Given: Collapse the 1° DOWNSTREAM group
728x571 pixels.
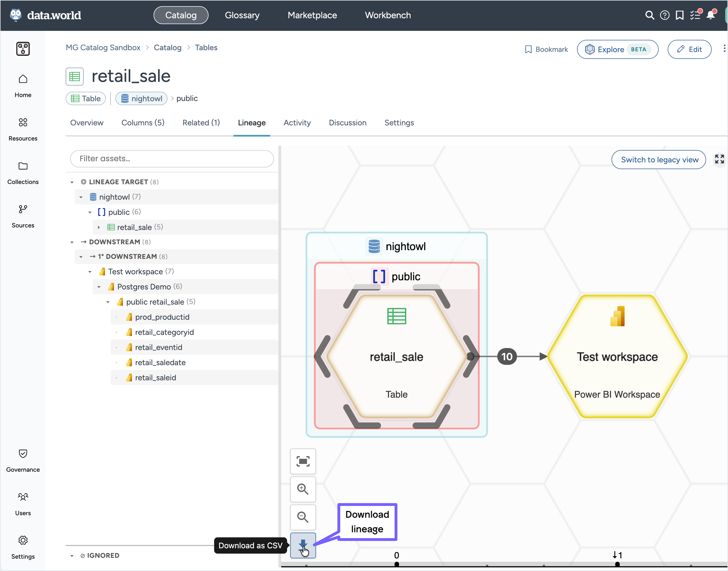Looking at the screenshot, I should click(81, 257).
